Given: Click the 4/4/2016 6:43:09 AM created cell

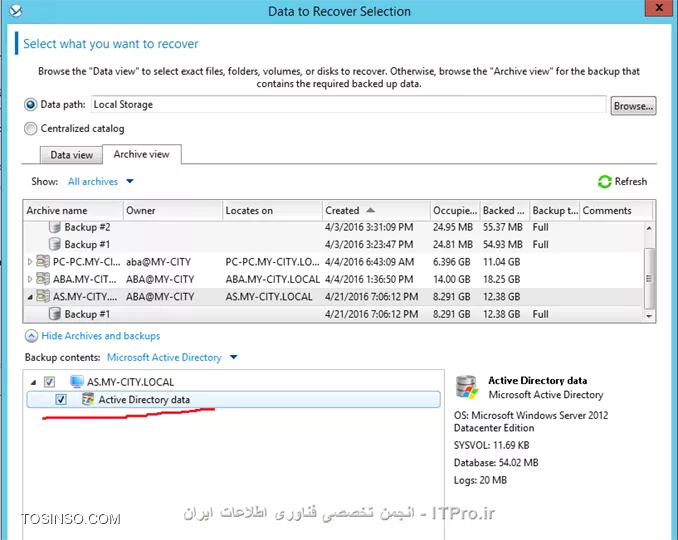Looking at the screenshot, I should [369, 262].
